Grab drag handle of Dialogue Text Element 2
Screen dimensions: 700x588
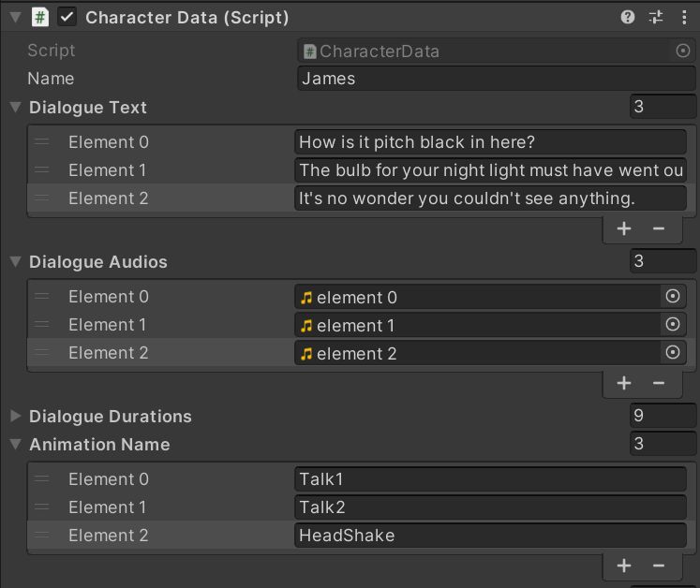click(42, 198)
